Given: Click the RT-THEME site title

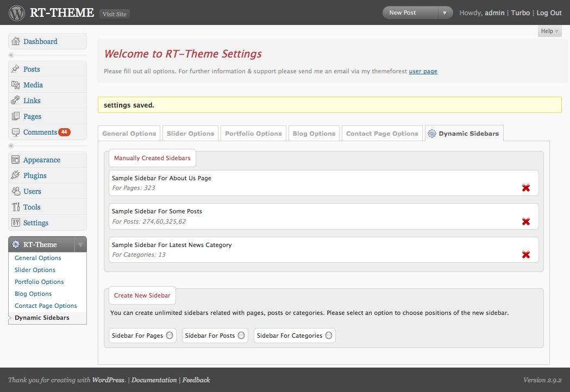Looking at the screenshot, I should coord(62,12).
